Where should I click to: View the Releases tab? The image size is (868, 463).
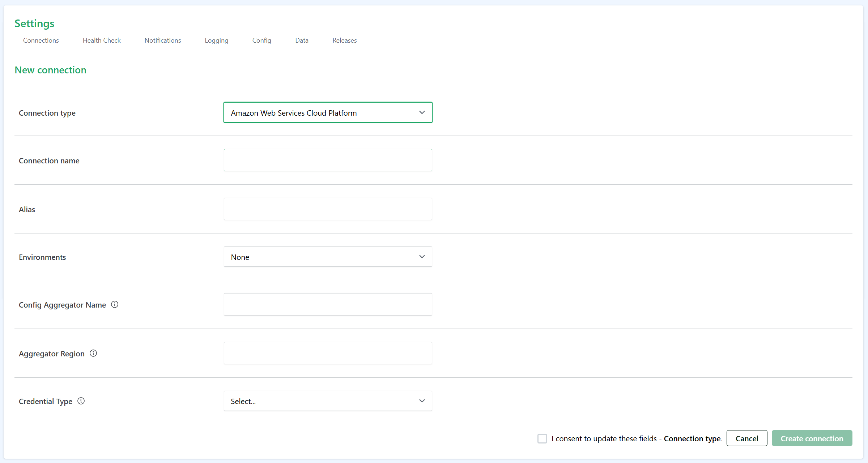(x=345, y=40)
